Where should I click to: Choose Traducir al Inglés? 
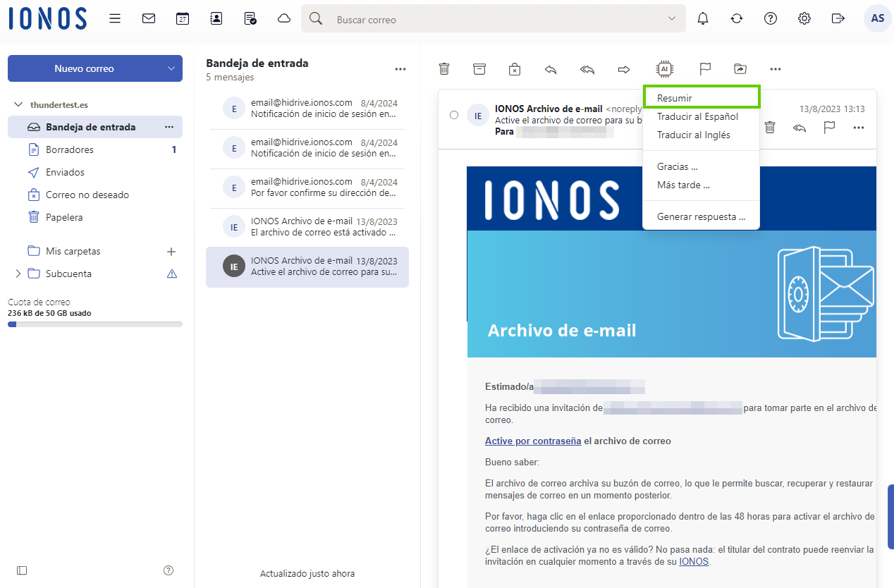pyautogui.click(x=702, y=135)
